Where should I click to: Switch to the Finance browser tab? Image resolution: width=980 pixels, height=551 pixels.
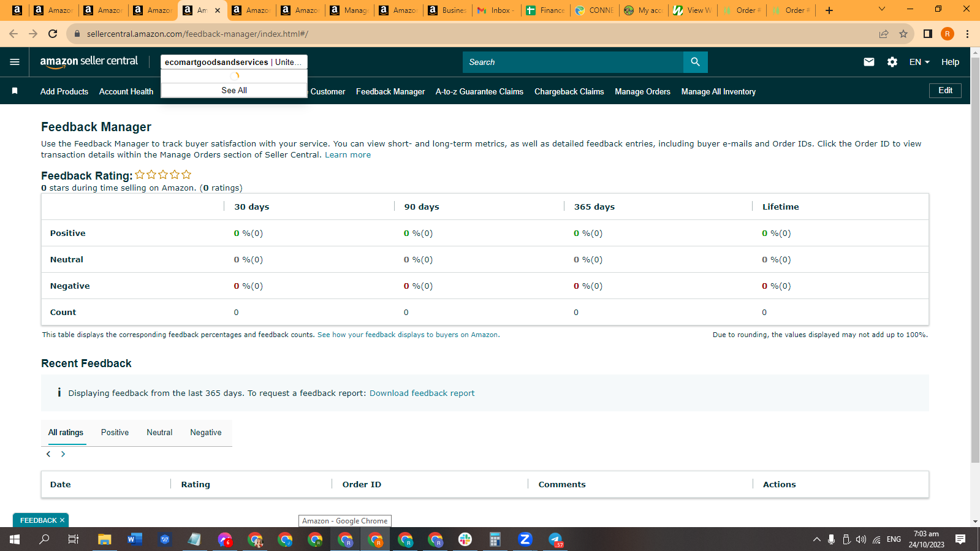tap(545, 10)
